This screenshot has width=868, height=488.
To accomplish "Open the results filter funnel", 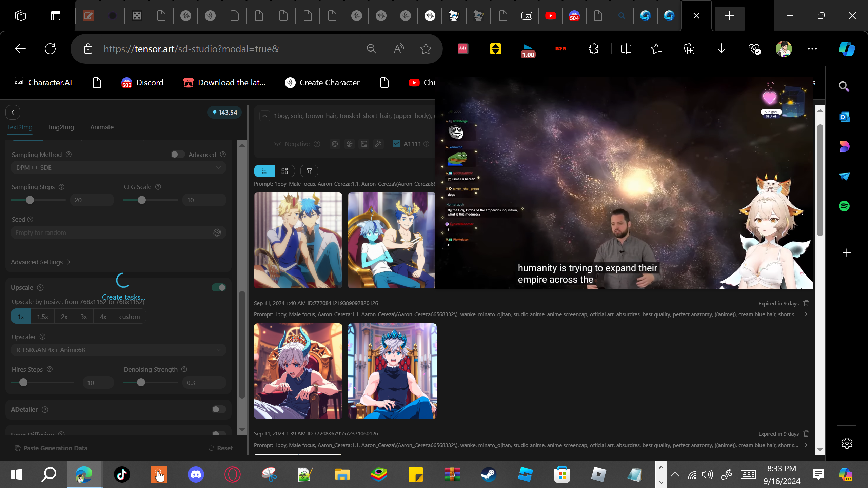I will click(x=309, y=171).
